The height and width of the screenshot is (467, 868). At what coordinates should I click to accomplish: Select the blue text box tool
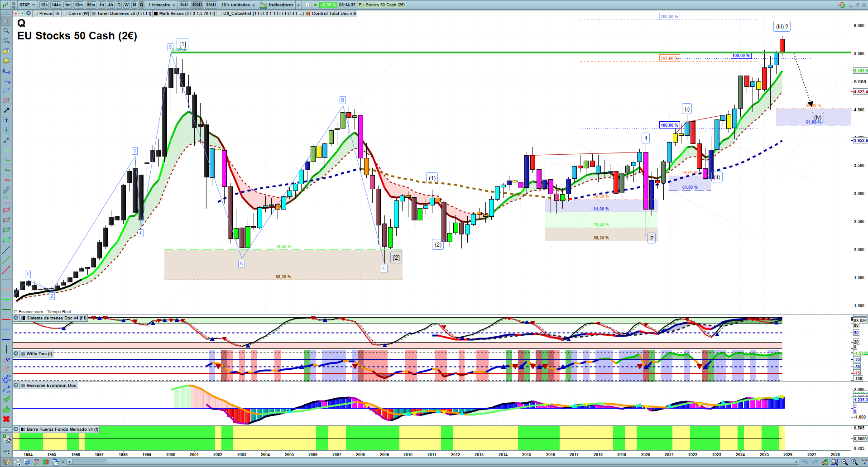[6, 120]
